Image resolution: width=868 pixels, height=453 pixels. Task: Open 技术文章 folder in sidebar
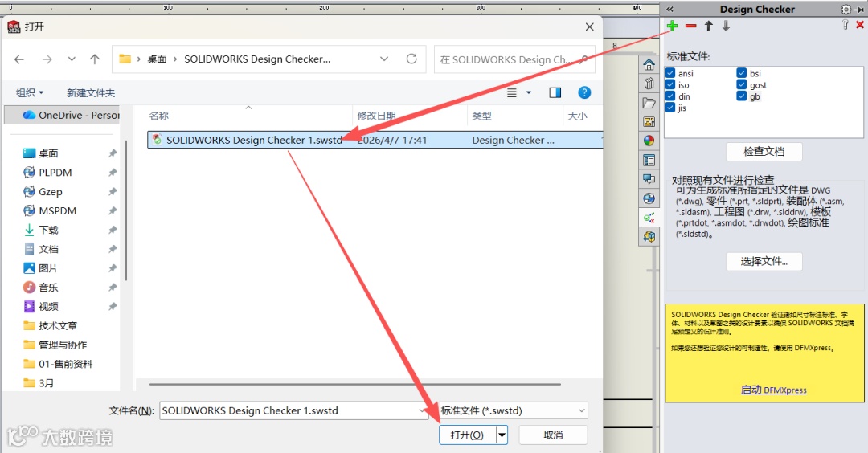[x=58, y=326]
